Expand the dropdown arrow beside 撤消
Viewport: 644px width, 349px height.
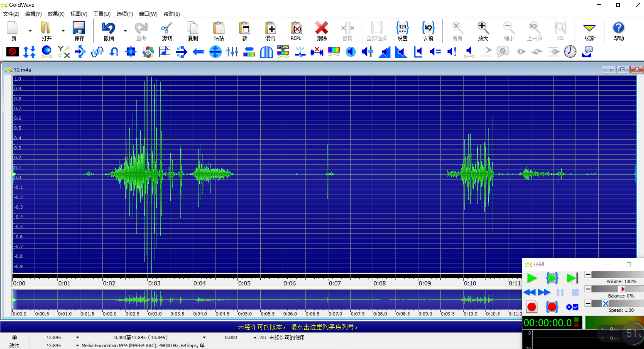125,31
